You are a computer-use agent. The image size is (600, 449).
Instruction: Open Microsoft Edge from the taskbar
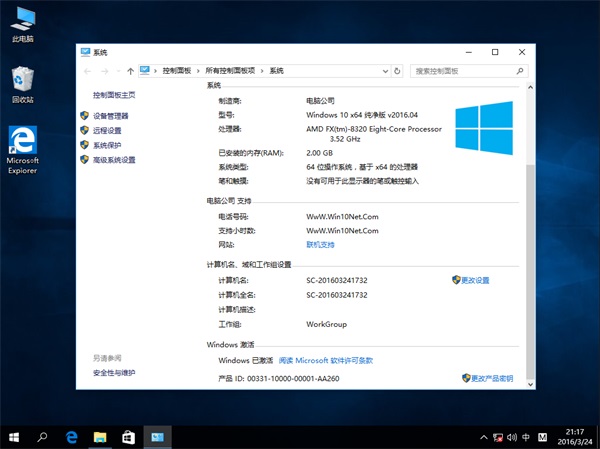point(72,437)
